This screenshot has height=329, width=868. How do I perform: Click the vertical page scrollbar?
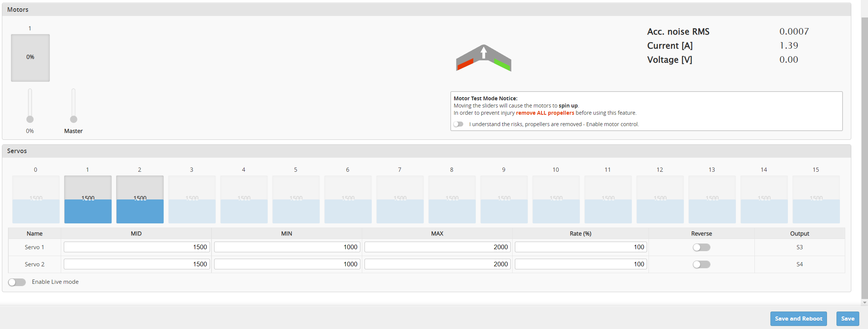point(865,158)
